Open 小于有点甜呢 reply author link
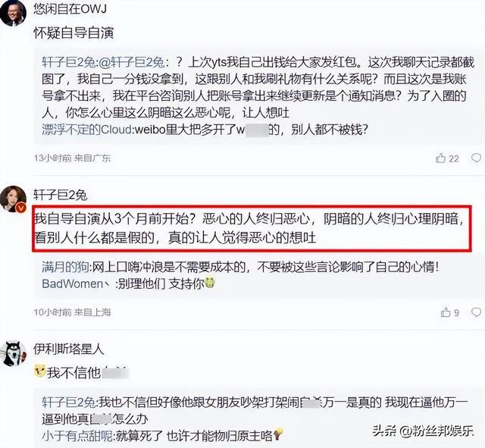 (x=77, y=436)
